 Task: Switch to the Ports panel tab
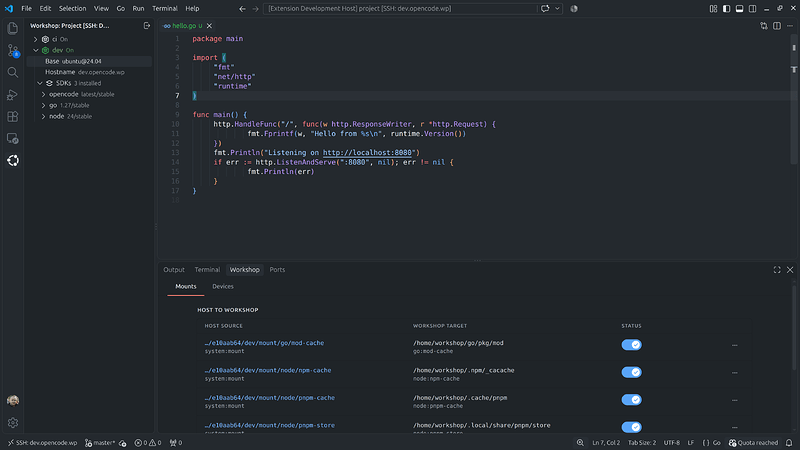(x=277, y=269)
